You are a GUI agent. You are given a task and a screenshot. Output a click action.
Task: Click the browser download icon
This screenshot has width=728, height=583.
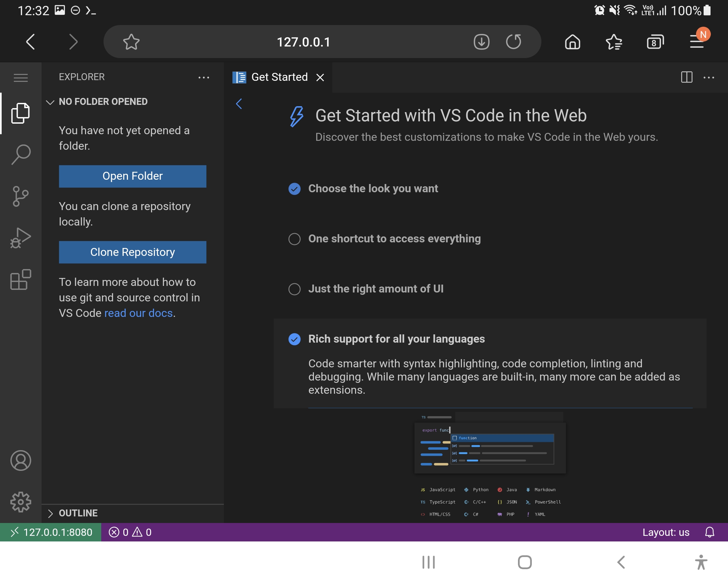[x=481, y=42]
